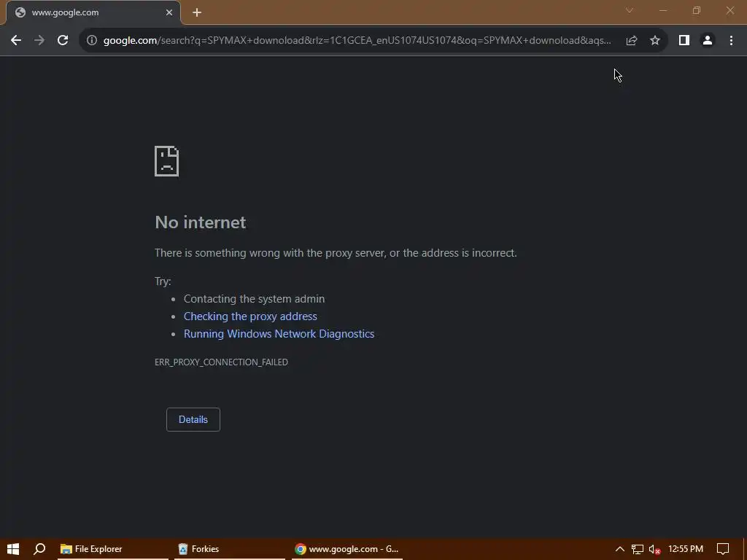View site information icon in address bar

92,41
